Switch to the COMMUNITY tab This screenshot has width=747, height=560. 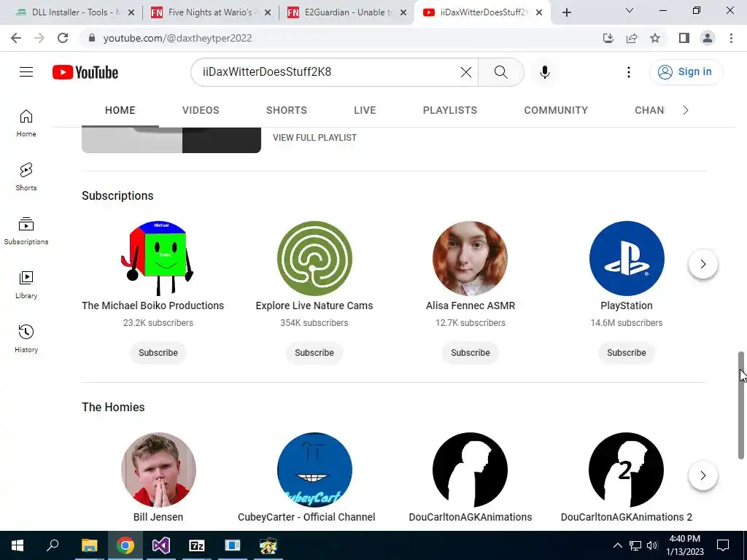(555, 111)
